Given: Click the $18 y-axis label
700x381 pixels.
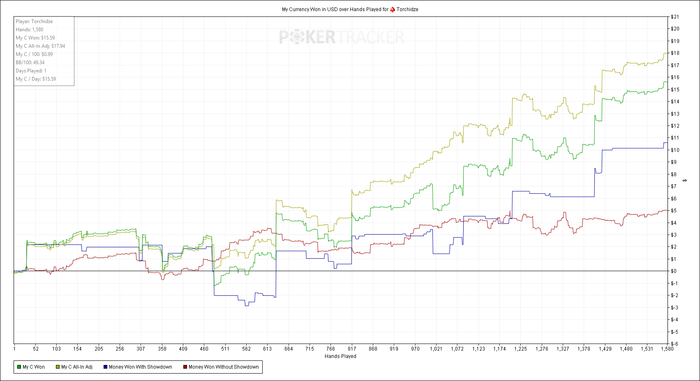Looking at the screenshot, I should point(674,53).
